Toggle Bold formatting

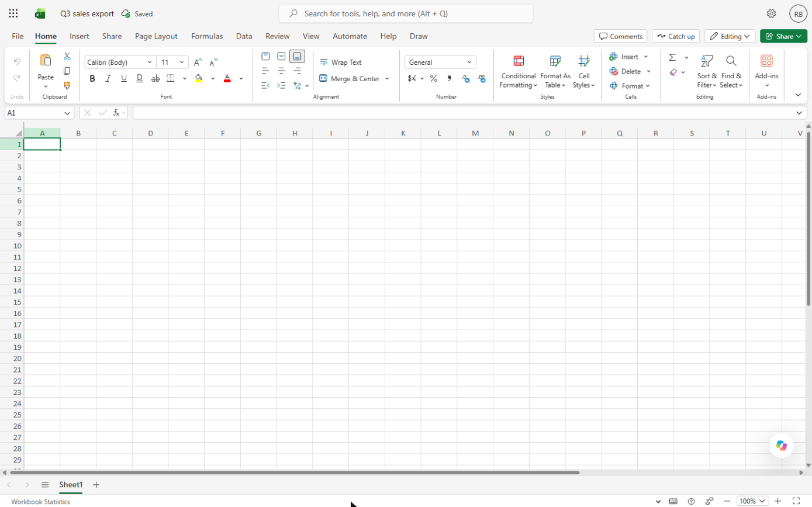point(92,78)
